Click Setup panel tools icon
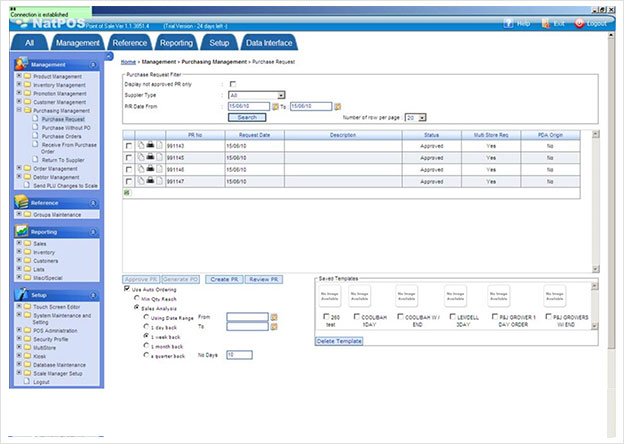The height and width of the screenshot is (444, 624). 21,294
